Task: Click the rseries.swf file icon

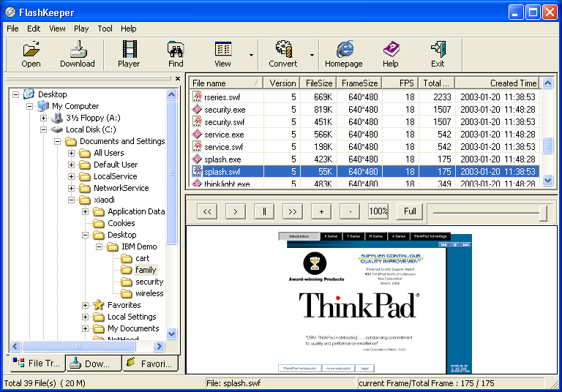Action: pos(197,97)
